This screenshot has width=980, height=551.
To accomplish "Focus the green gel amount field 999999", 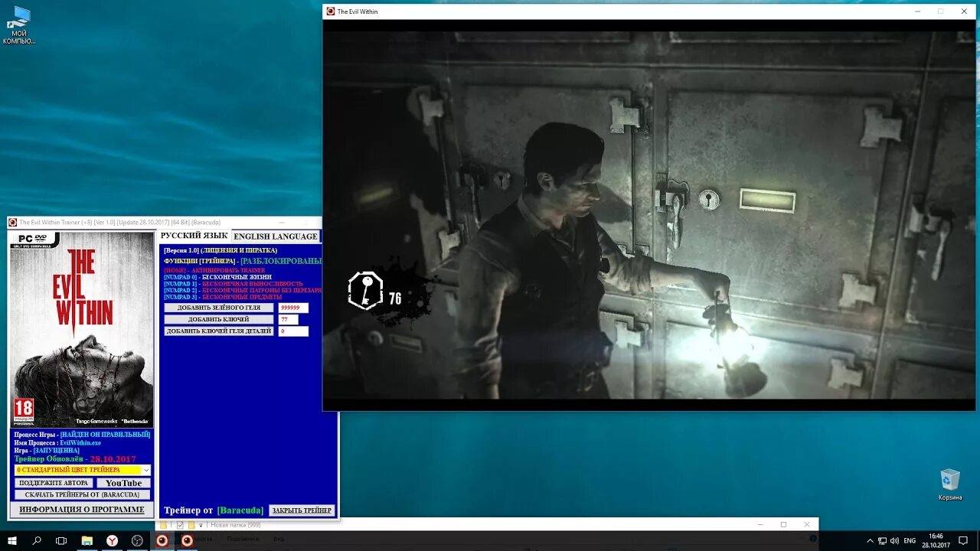I will [x=293, y=308].
